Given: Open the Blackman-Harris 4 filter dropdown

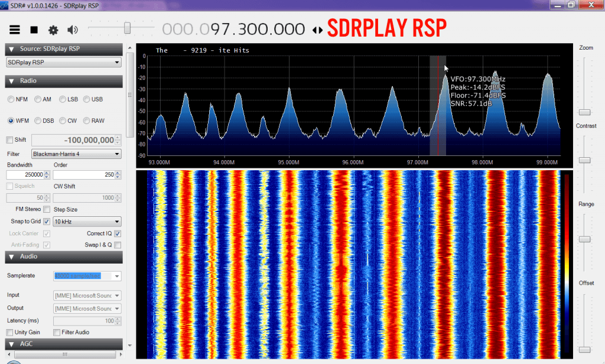Looking at the screenshot, I should click(x=76, y=154).
